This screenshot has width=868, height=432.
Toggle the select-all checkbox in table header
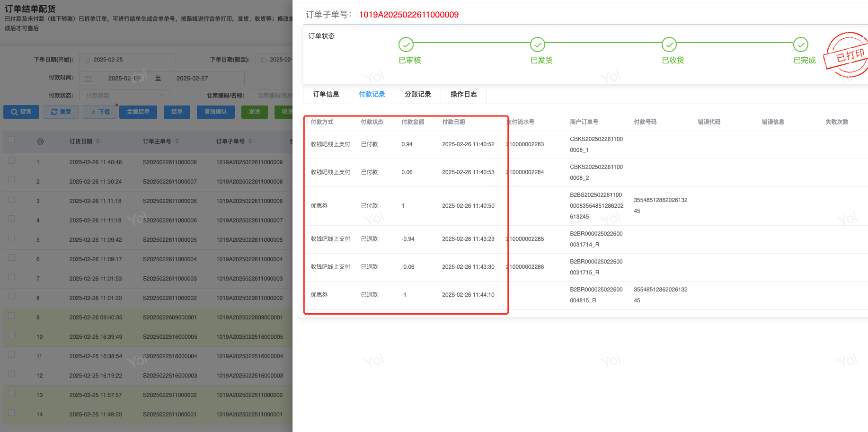click(x=11, y=140)
